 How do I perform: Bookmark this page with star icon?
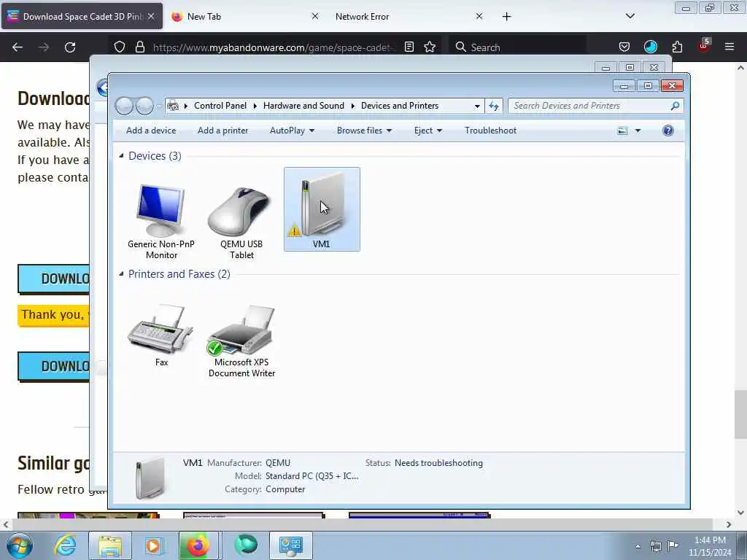pos(430,47)
